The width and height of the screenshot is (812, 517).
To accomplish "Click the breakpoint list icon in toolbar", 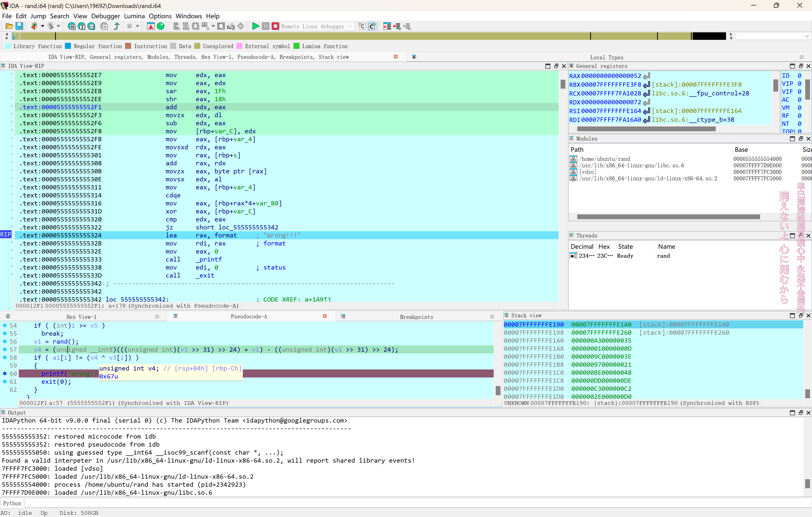I will coord(387,26).
